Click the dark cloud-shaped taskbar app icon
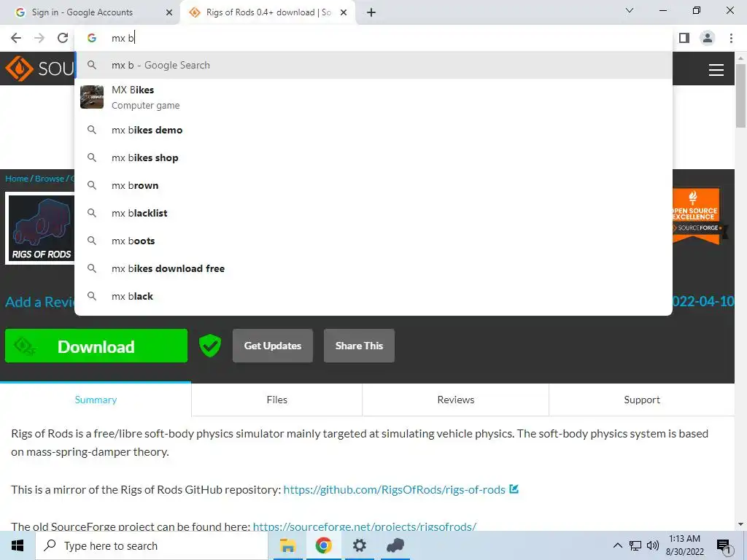The height and width of the screenshot is (560, 747). pyautogui.click(x=395, y=545)
